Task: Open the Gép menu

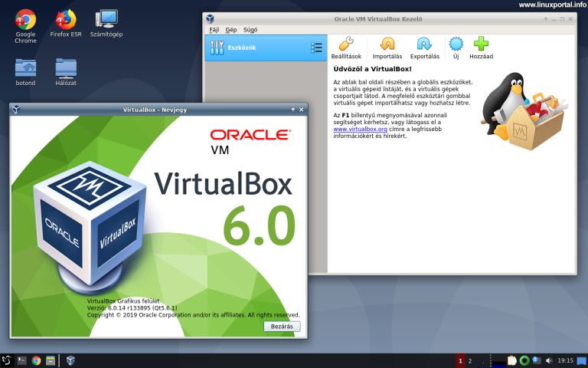Action: coord(231,30)
